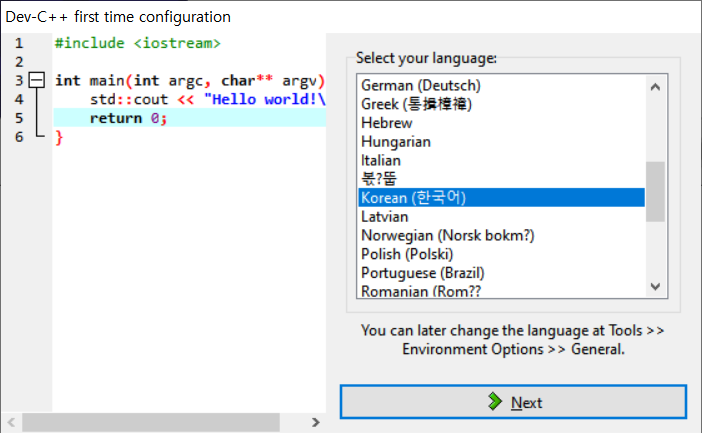Click the language list vertical scrollbar thumb
Viewport: 702px width, 433px height.
pyautogui.click(x=655, y=192)
